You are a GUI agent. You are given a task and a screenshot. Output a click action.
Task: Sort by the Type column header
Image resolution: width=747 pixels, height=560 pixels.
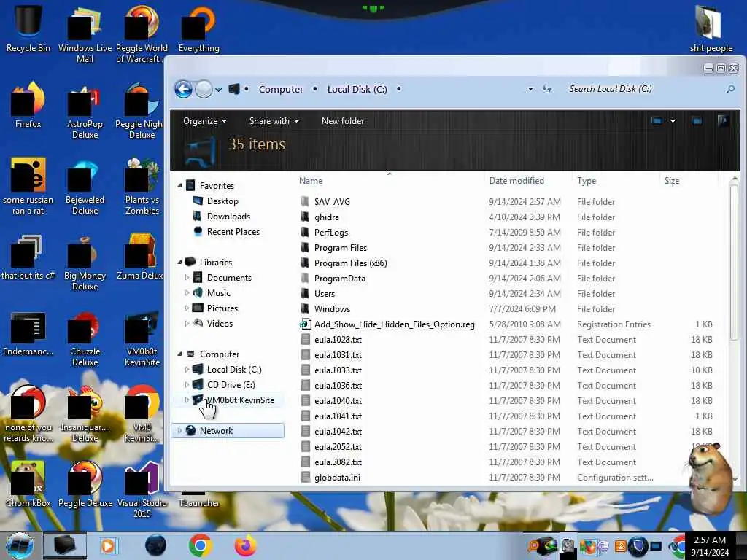[x=587, y=181]
